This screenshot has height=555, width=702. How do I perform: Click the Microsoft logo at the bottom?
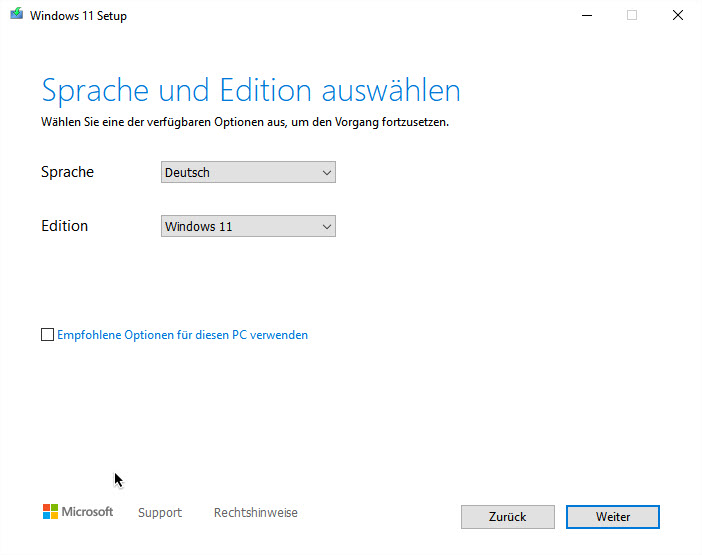[78, 512]
